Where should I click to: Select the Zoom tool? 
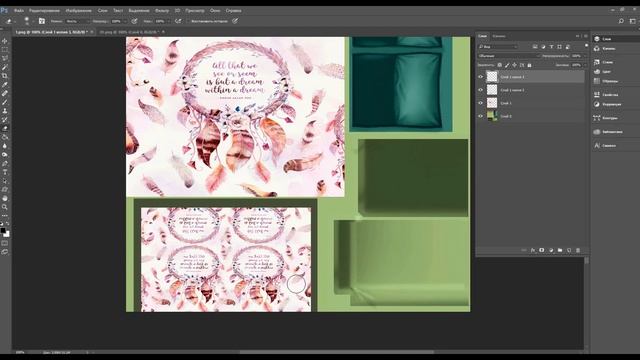5,207
